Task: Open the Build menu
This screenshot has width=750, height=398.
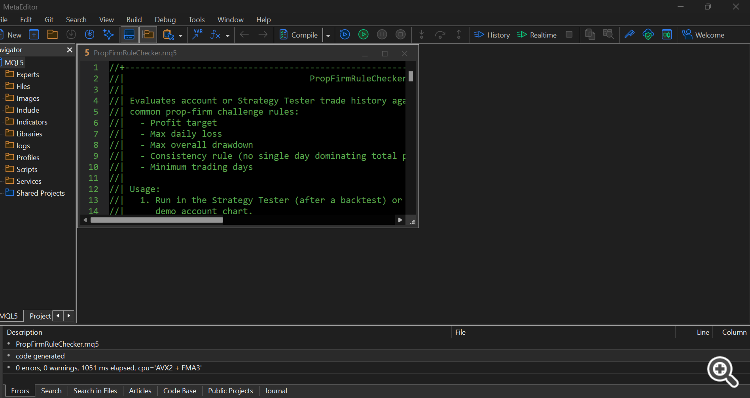Action: 134,20
